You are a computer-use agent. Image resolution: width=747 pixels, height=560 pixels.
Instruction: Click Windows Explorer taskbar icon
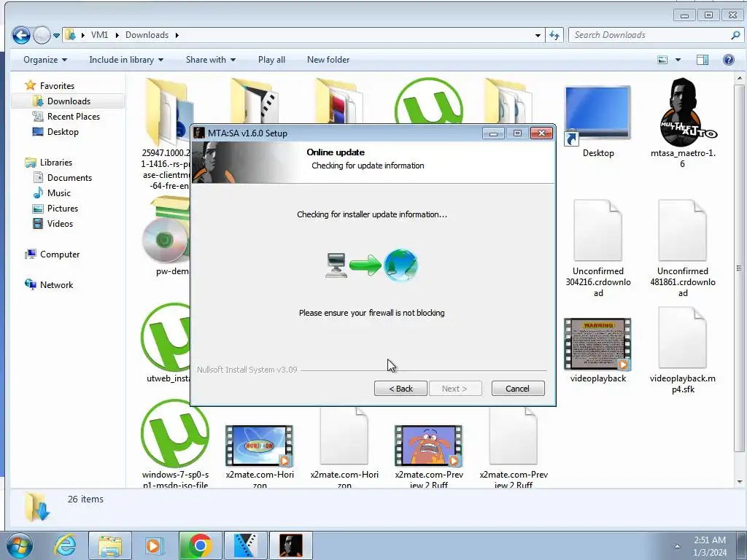pos(110,545)
